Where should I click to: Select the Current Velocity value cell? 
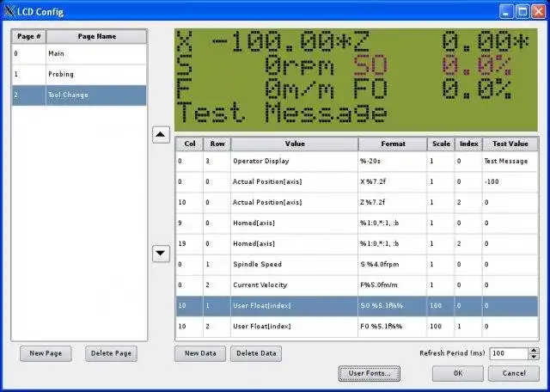coord(294,285)
